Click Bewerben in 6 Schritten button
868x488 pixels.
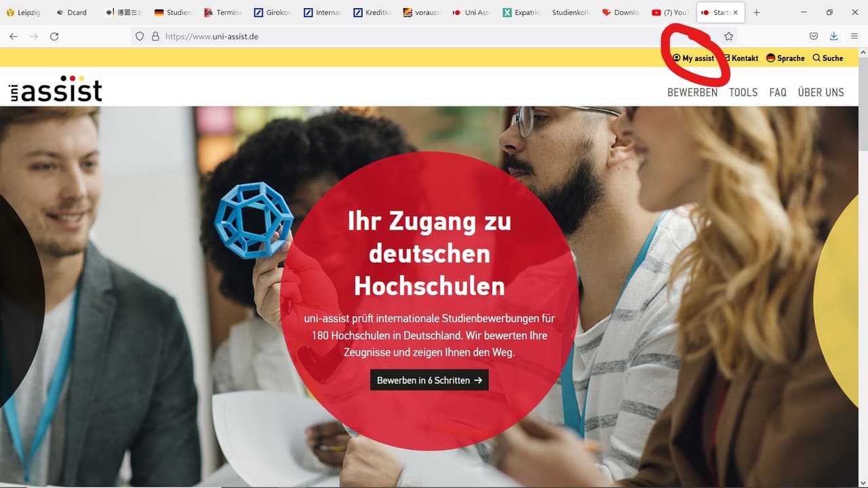429,380
